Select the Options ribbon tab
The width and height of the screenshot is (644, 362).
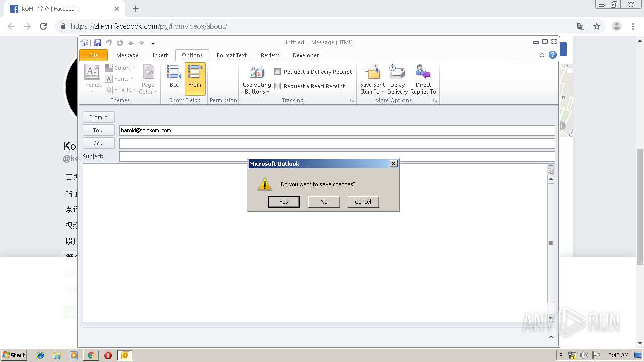192,55
